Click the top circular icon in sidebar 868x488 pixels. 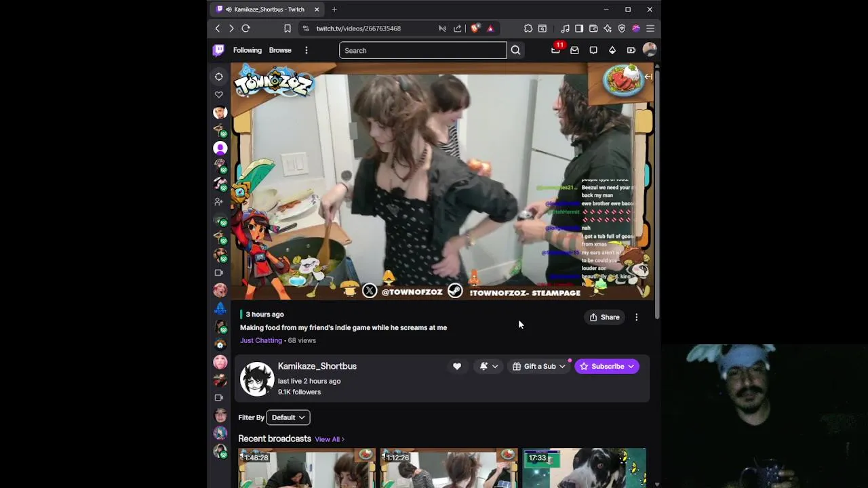219,77
